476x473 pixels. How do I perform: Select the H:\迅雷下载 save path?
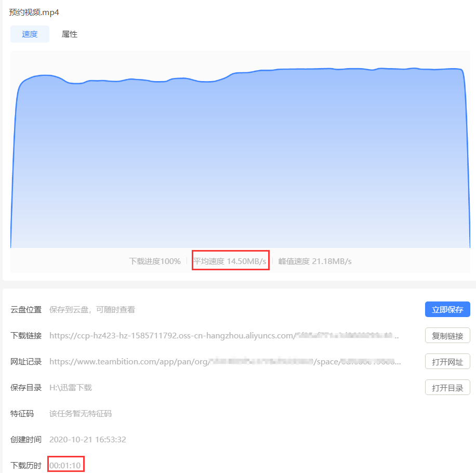coord(71,388)
